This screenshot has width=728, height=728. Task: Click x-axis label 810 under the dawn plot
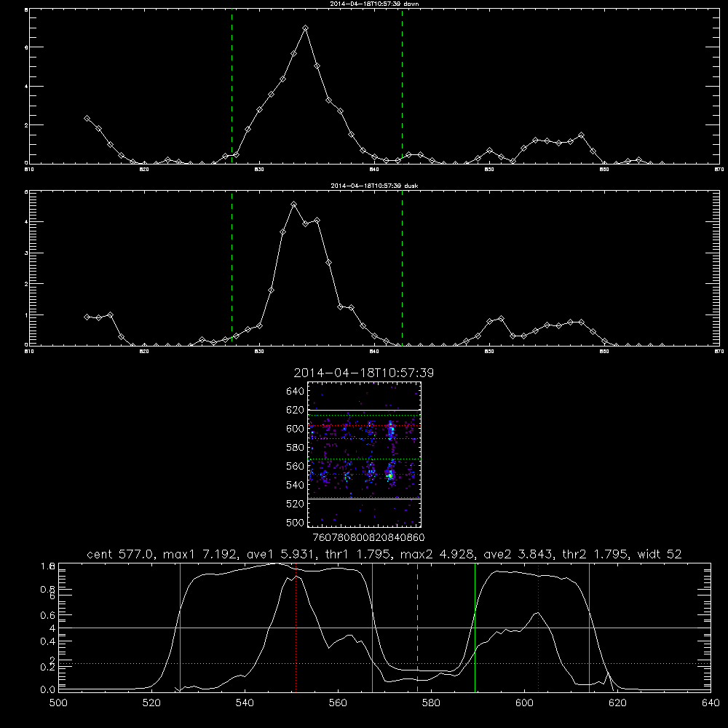tap(29, 170)
